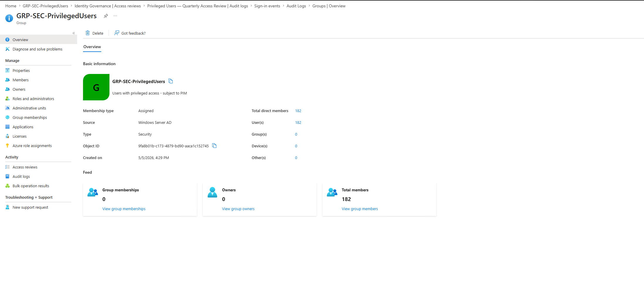Click the Bulk operation results icon
This screenshot has width=644, height=292.
tap(7, 186)
